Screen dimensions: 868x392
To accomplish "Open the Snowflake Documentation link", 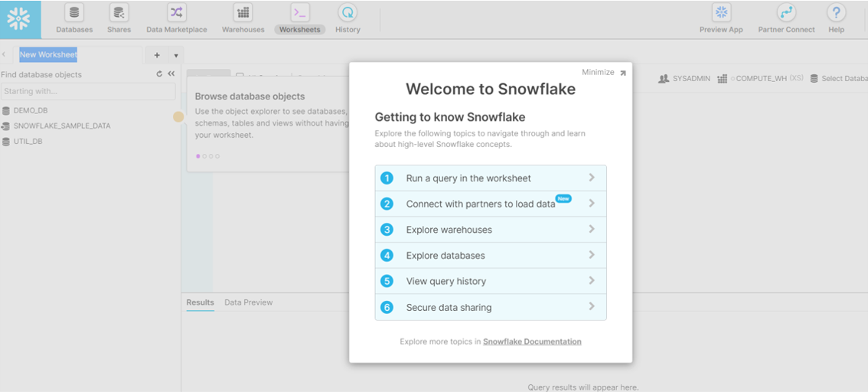I will point(532,341).
